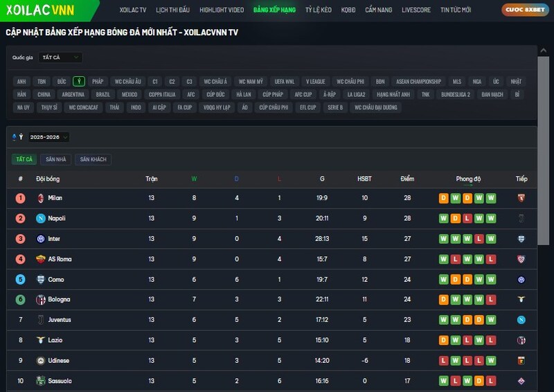Viewport: 554px width, 392px height.
Task: Click the Napoli team logo
Action: point(40,218)
